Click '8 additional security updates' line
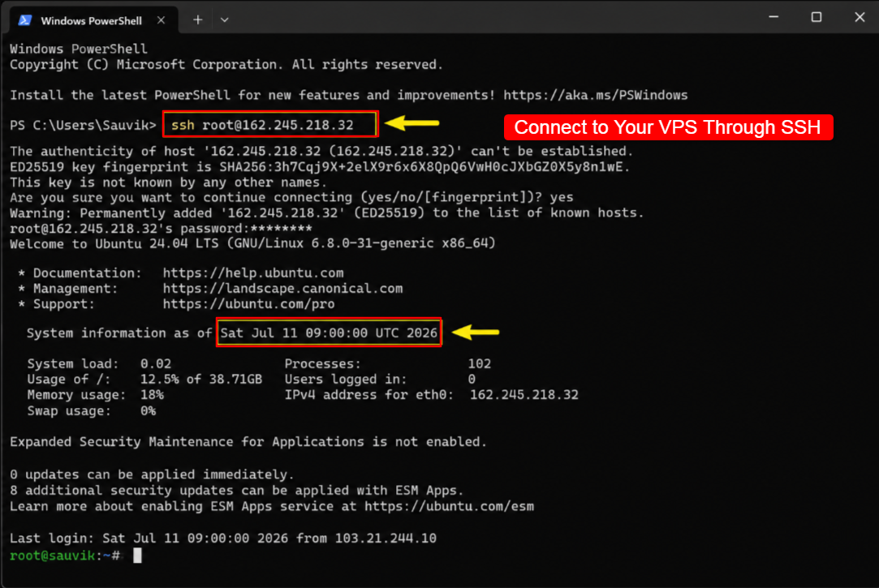This screenshot has width=879, height=588. pyautogui.click(x=236, y=491)
